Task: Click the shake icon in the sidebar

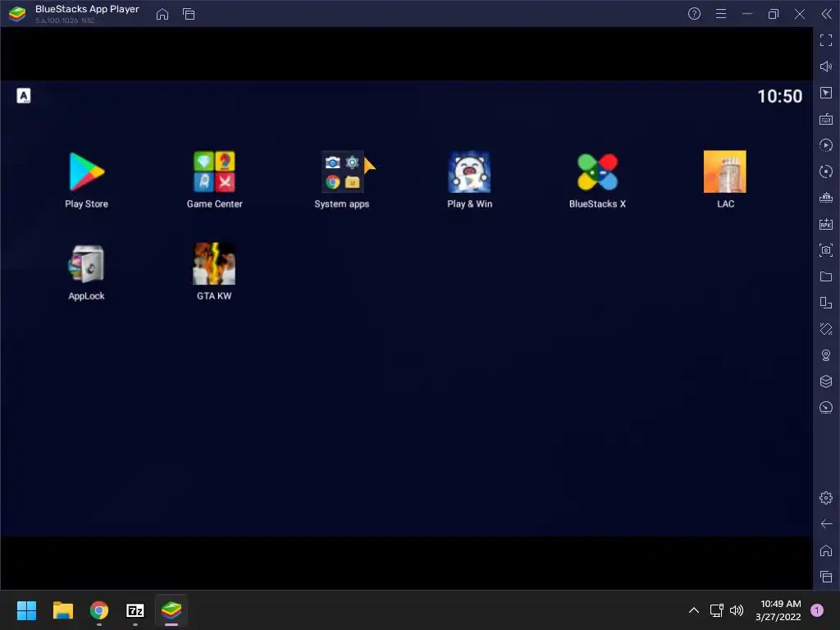Action: point(826,329)
